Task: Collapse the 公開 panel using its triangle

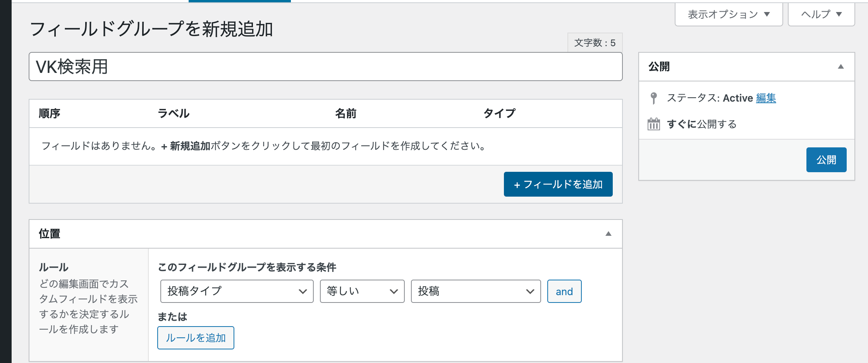Action: click(841, 67)
